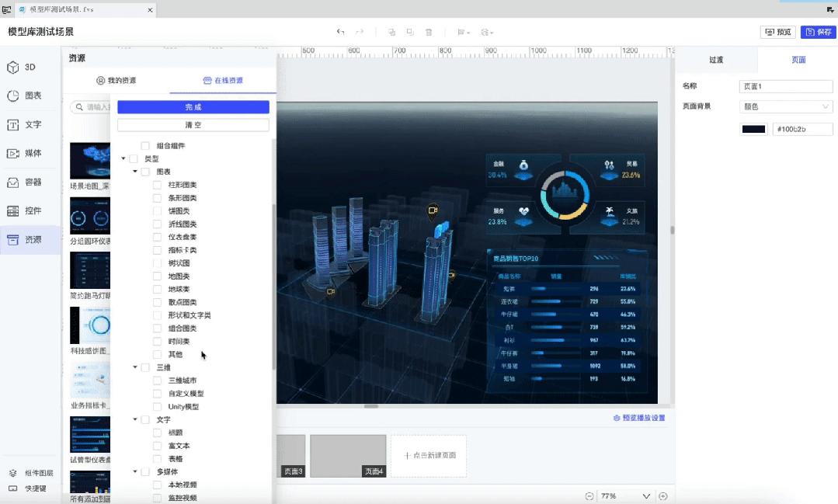Open the 文字 (Text) panel
The height and width of the screenshot is (504, 838).
coord(30,124)
